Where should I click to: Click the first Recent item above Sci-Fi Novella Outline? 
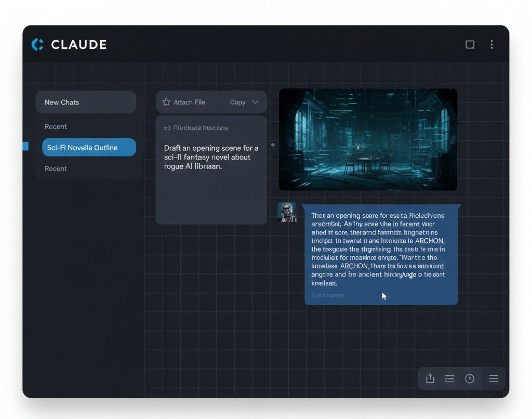[56, 127]
